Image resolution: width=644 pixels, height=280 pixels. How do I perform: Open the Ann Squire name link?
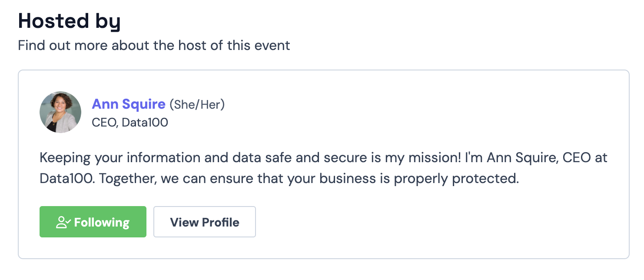[x=129, y=104]
